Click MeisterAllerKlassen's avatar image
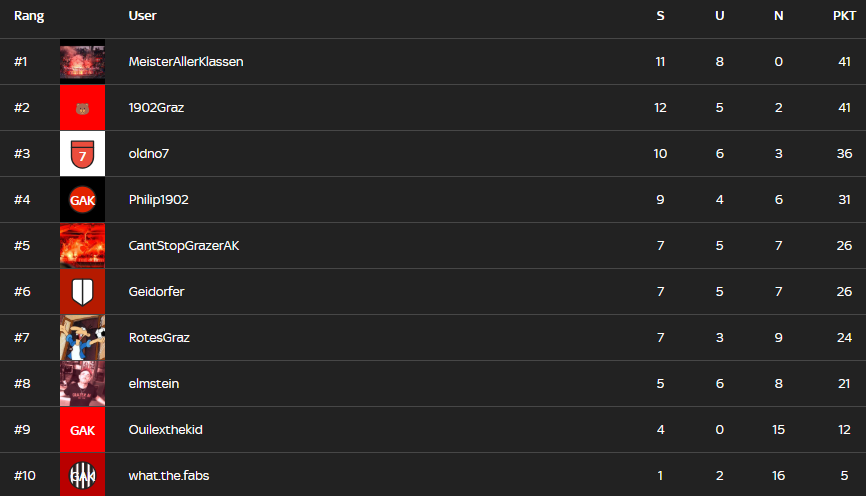The image size is (866, 496). 82,62
